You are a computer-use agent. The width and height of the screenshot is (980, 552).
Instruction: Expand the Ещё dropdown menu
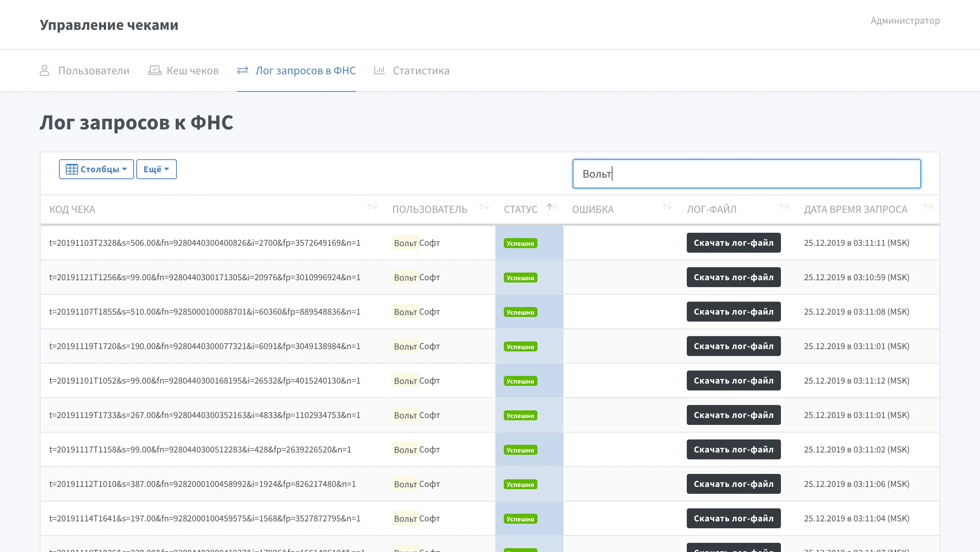point(156,169)
